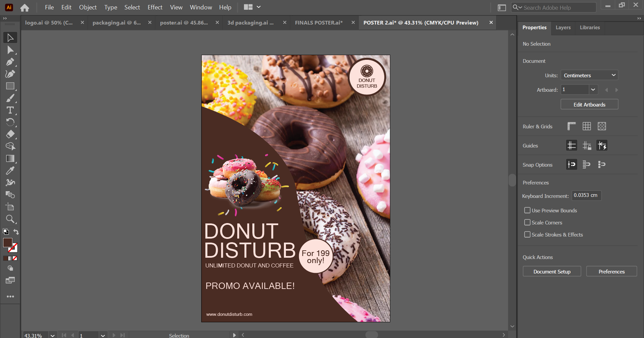
Task: Open the Effect menu
Action: point(155,7)
